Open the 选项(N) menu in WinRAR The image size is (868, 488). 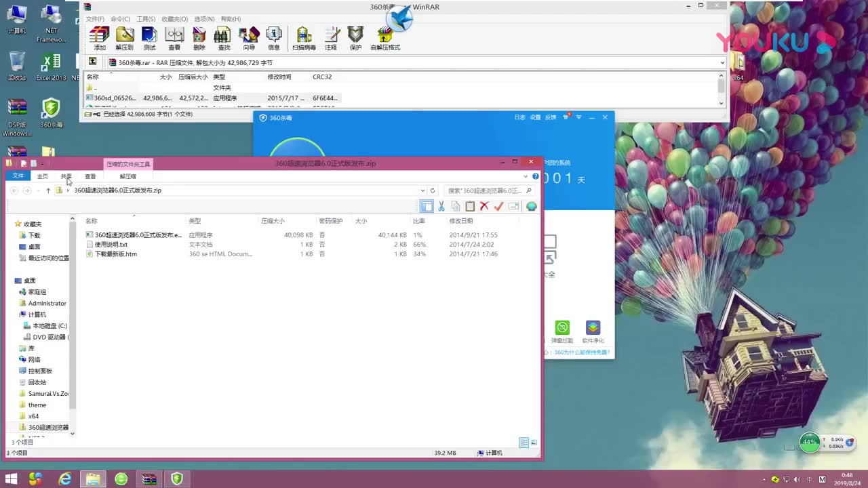tap(204, 19)
